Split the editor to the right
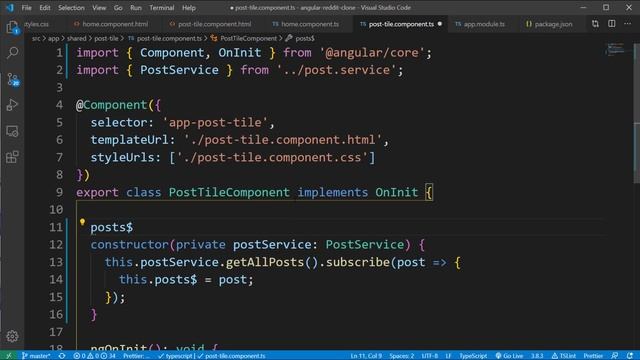This screenshot has height=360, width=640. (611, 24)
